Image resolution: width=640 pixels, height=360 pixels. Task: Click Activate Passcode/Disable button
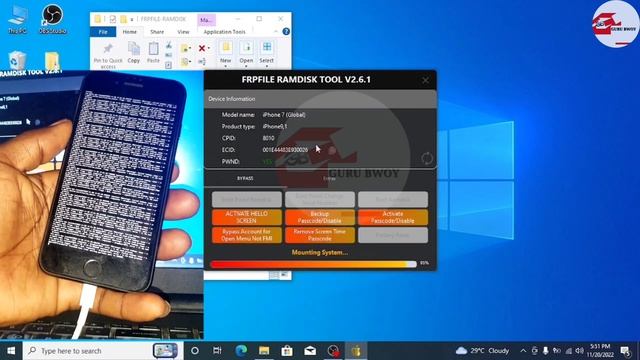point(393,217)
